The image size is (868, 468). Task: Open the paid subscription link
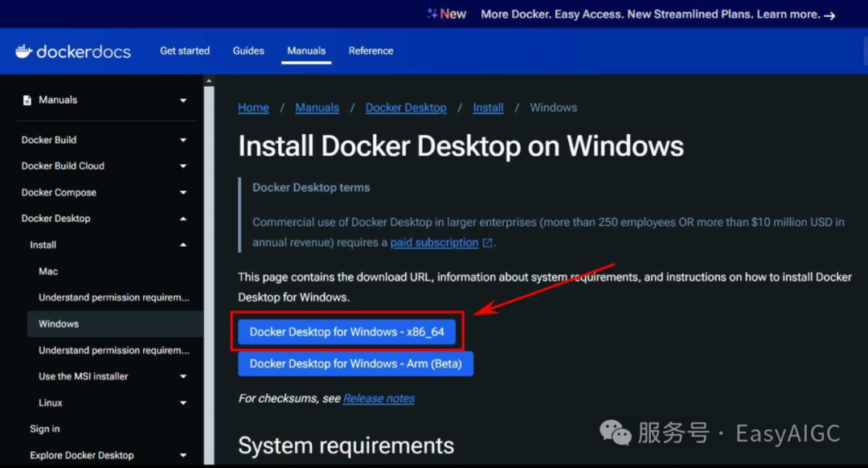(434, 243)
